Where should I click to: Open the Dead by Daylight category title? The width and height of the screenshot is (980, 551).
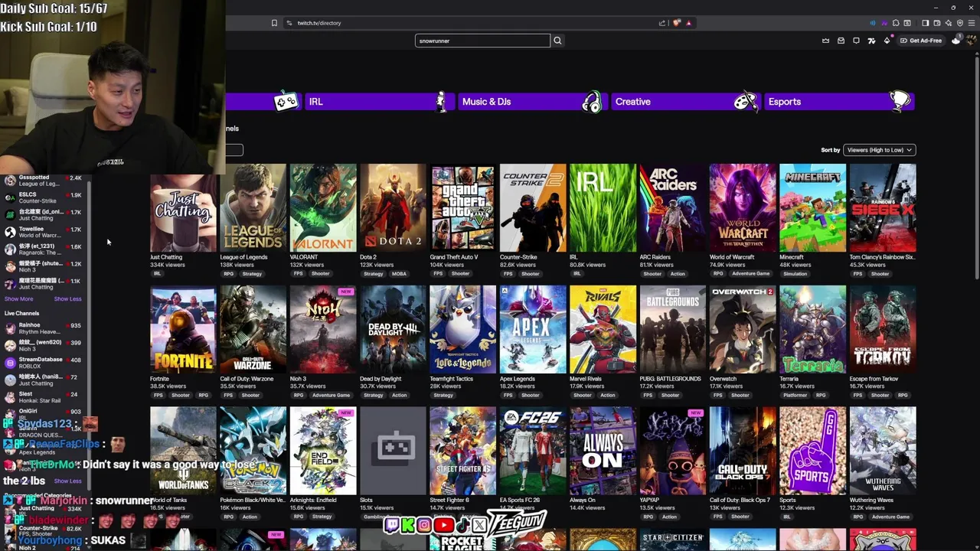coord(381,379)
